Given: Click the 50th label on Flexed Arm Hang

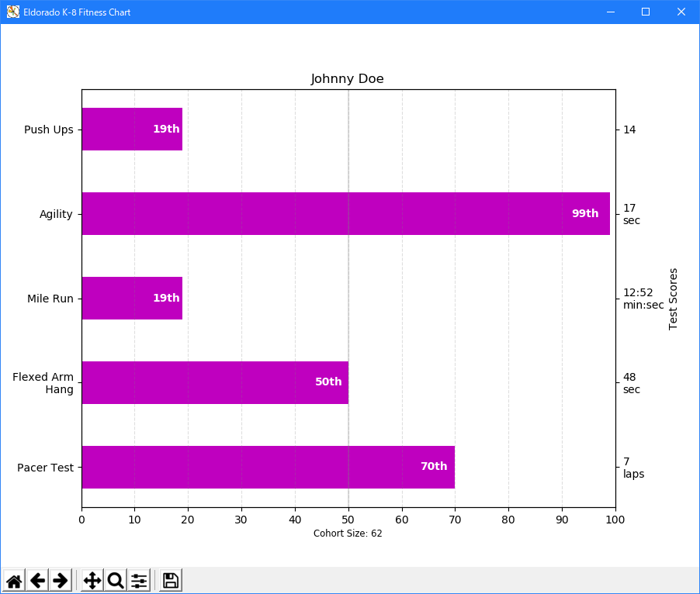Looking at the screenshot, I should click(327, 382).
